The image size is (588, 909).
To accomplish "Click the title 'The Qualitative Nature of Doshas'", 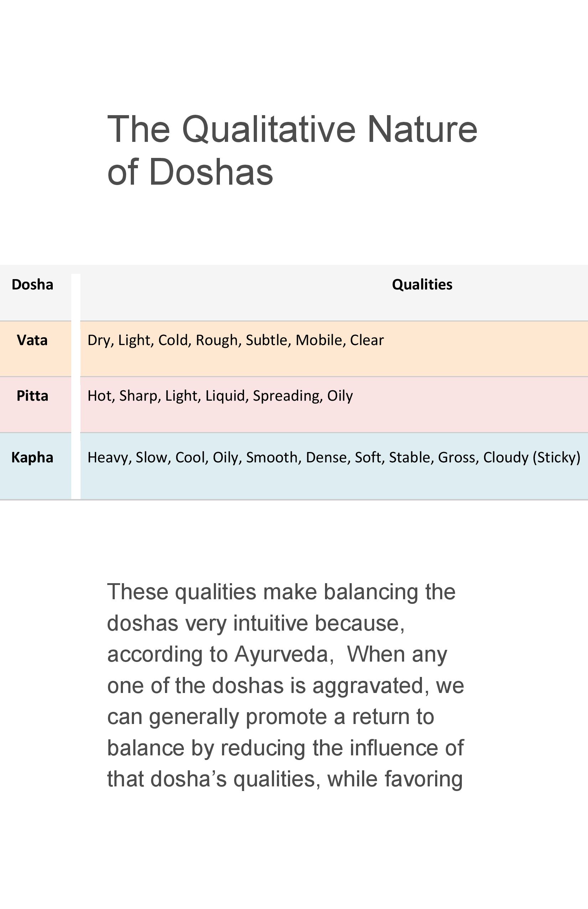I will [x=292, y=150].
